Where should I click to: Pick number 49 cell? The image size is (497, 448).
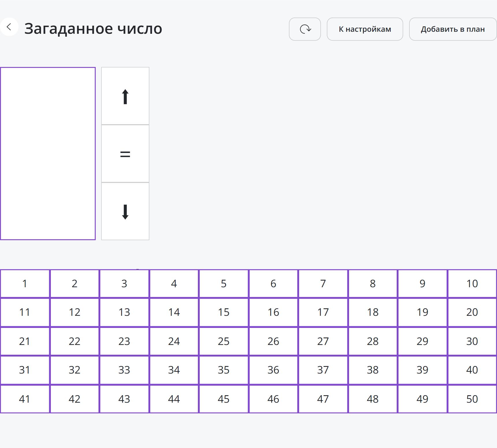tap(422, 399)
